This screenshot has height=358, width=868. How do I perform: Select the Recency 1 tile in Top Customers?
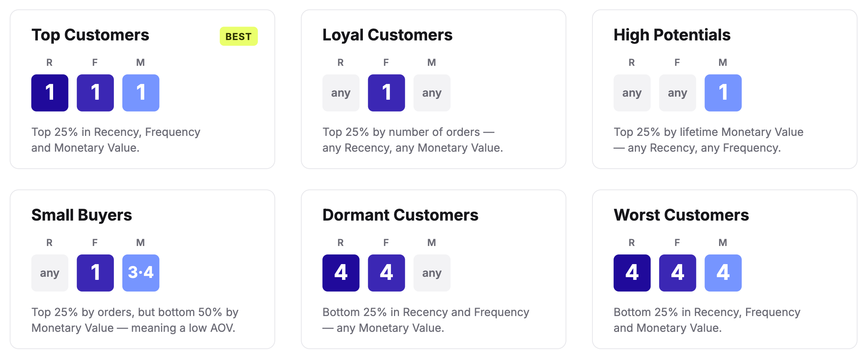click(x=50, y=93)
